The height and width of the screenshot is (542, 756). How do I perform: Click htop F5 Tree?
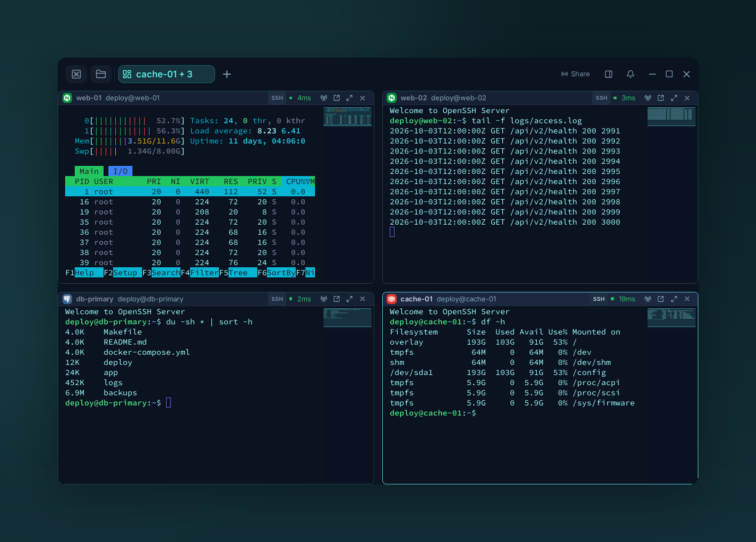click(x=238, y=273)
